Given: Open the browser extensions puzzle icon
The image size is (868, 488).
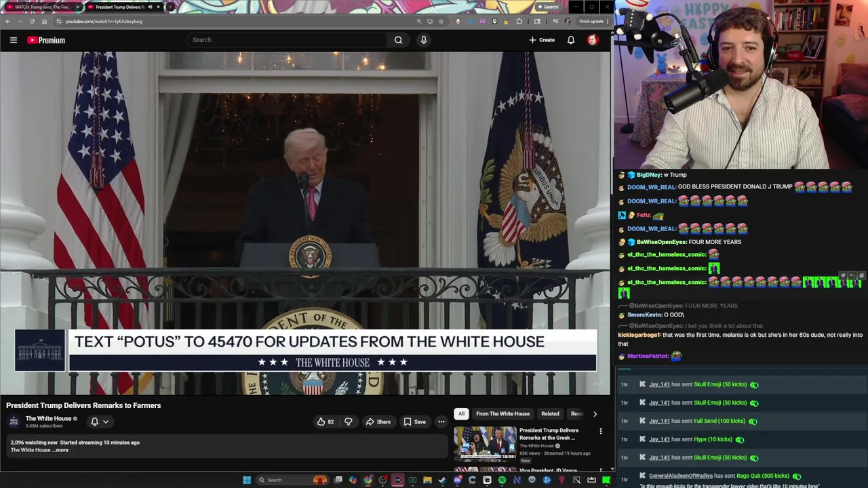Looking at the screenshot, I should pyautogui.click(x=519, y=21).
